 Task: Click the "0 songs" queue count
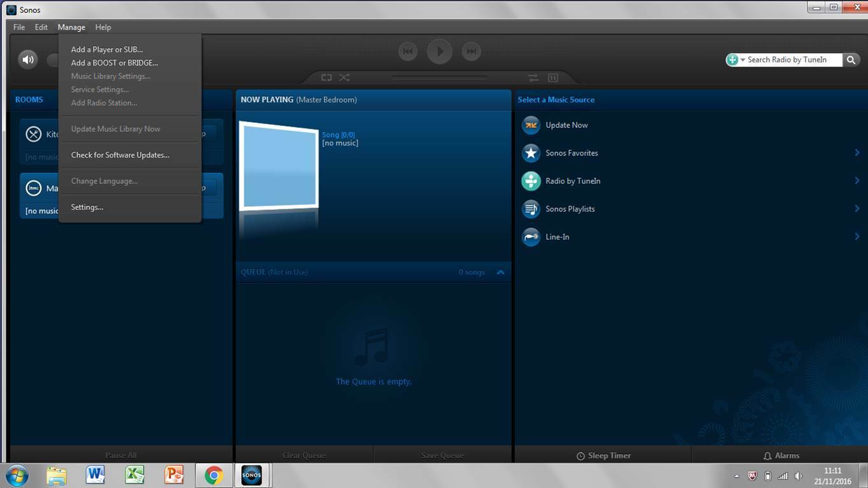472,272
